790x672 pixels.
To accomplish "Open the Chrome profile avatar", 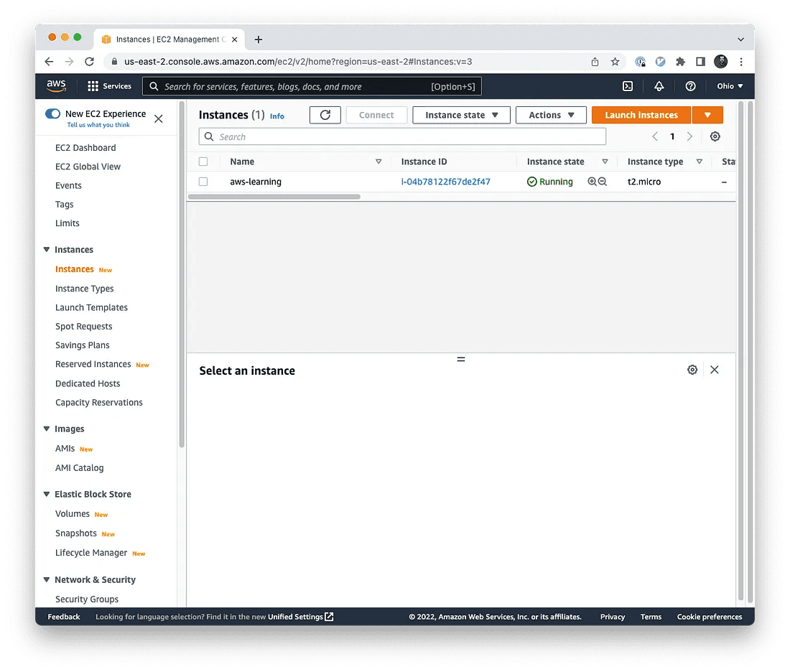I will pyautogui.click(x=720, y=62).
